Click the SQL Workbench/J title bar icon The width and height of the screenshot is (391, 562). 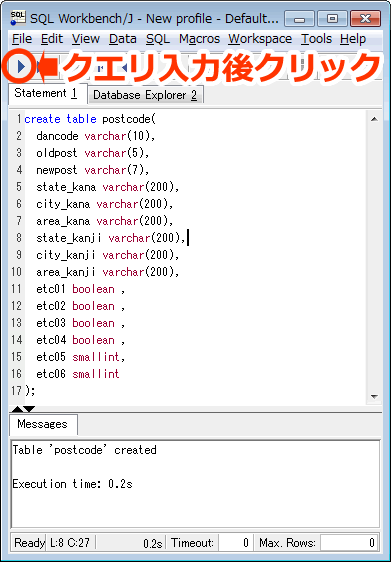click(18, 18)
